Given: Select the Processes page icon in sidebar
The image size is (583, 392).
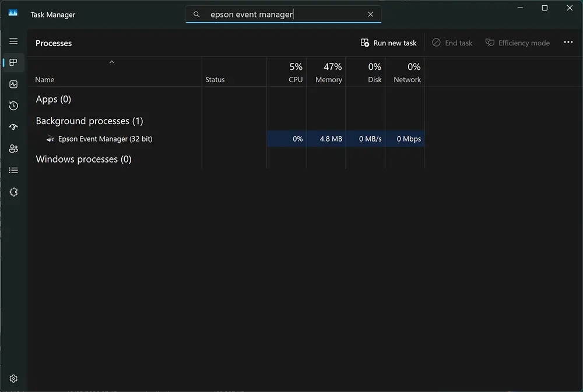Looking at the screenshot, I should [x=13, y=62].
